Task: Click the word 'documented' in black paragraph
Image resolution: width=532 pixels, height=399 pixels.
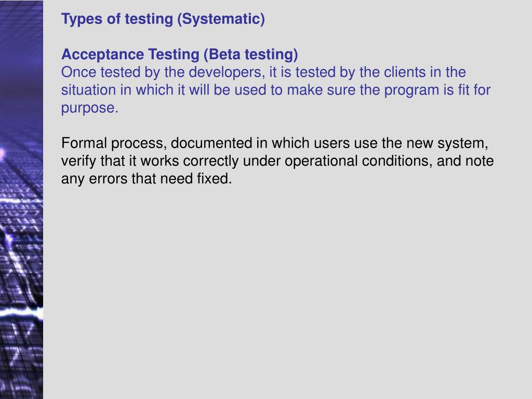Action: pos(211,143)
